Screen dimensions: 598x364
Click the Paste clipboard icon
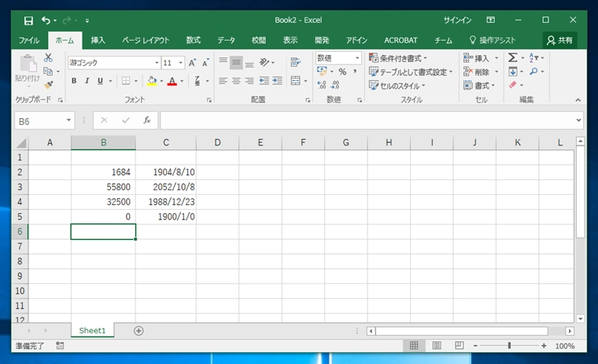click(x=28, y=63)
